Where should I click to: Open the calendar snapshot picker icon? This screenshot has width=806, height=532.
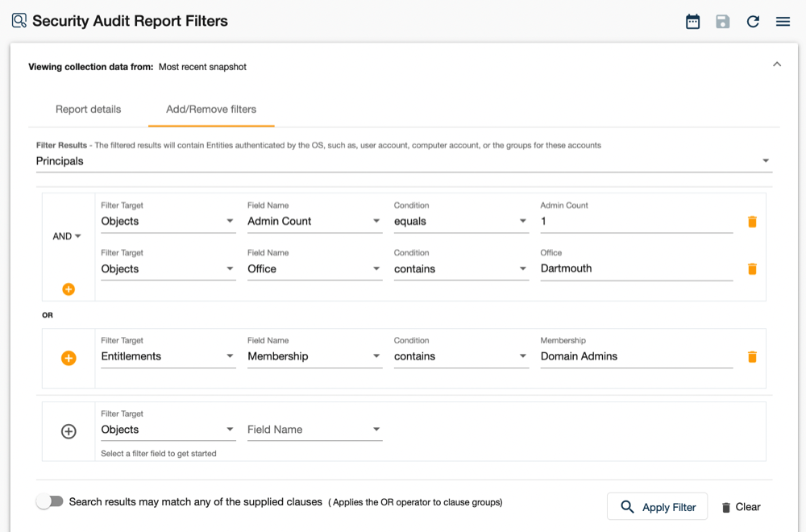coord(692,22)
